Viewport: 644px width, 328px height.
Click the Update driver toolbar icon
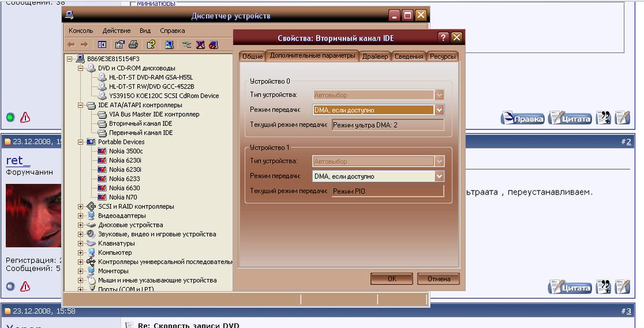tap(186, 44)
